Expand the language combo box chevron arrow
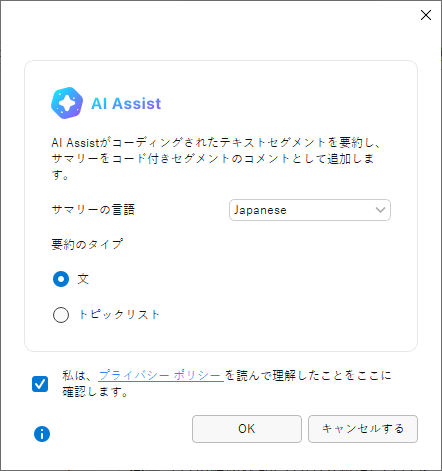 [x=380, y=210]
